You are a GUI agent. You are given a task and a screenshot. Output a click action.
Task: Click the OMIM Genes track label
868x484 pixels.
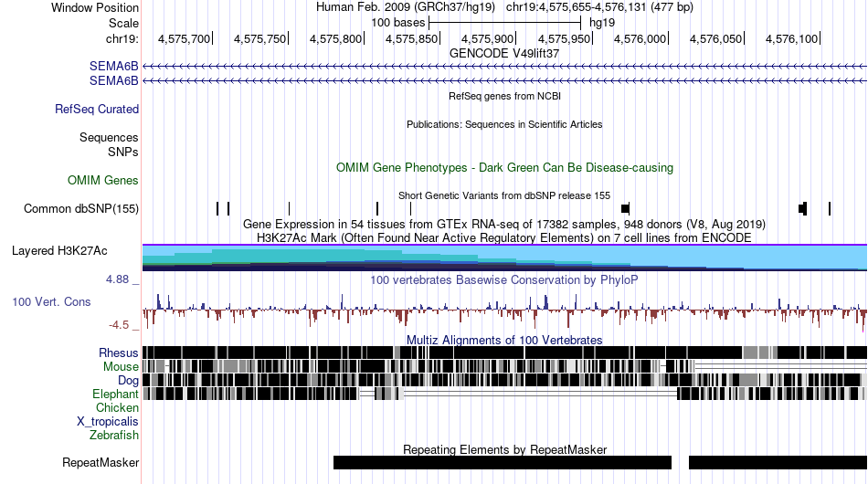pyautogui.click(x=102, y=180)
